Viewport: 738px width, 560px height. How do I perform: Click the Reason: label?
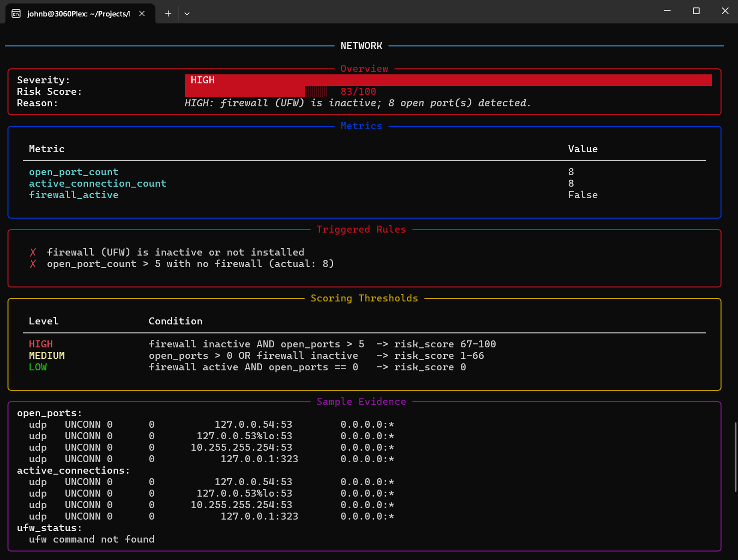click(x=37, y=103)
